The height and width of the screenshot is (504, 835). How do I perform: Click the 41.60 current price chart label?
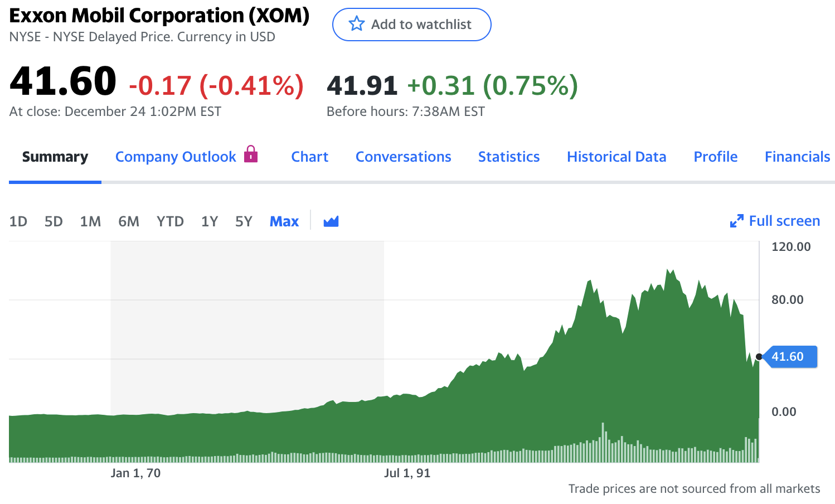point(790,357)
